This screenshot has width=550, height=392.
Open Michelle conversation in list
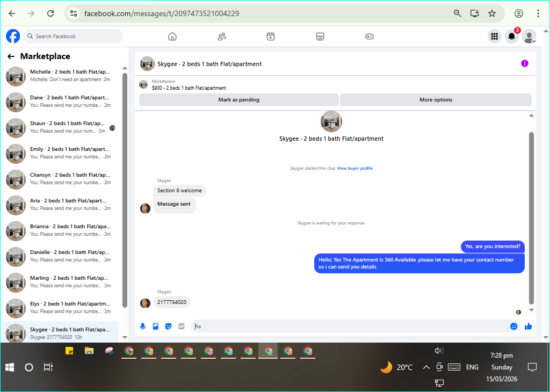[x=60, y=76]
